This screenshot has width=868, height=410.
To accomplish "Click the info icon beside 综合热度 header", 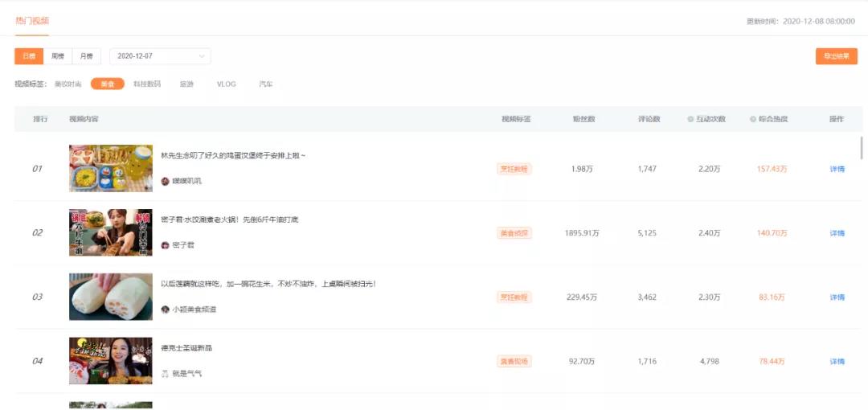I will point(753,119).
